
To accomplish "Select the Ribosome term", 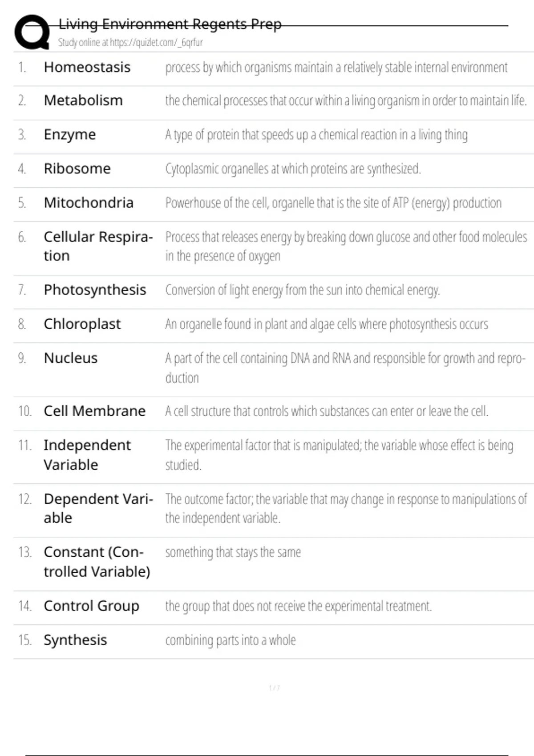I will [77, 169].
